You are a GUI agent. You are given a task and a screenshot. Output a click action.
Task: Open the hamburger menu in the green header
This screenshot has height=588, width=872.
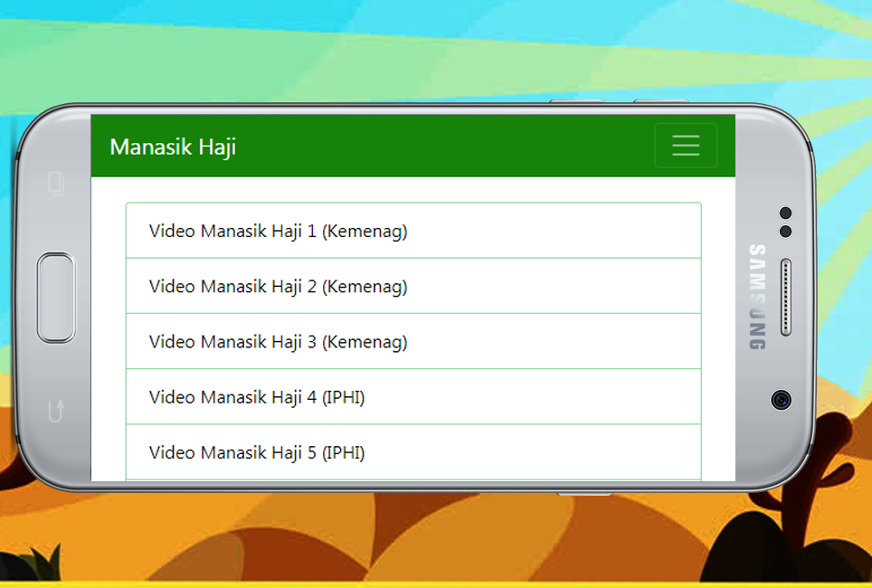tap(686, 146)
